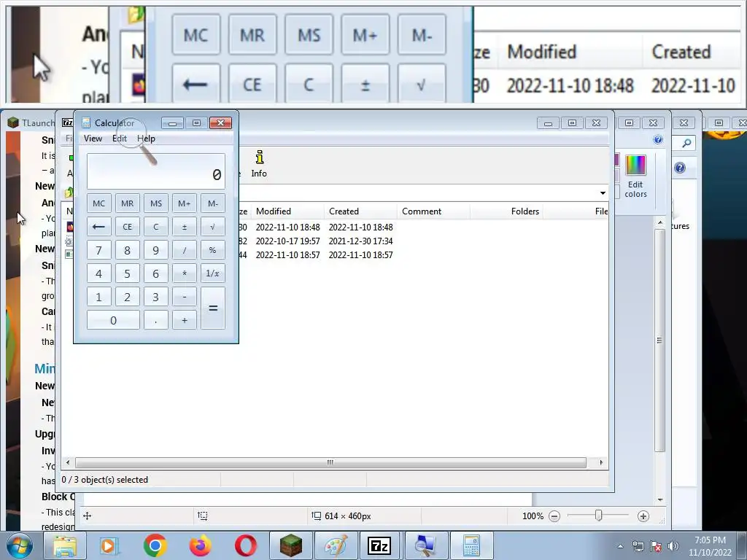Click the C clear key in Calculator
Image resolution: width=747 pixels, height=560 pixels.
156,227
